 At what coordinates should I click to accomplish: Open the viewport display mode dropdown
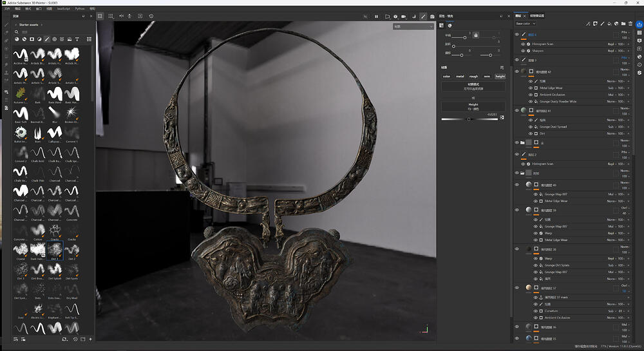point(413,26)
